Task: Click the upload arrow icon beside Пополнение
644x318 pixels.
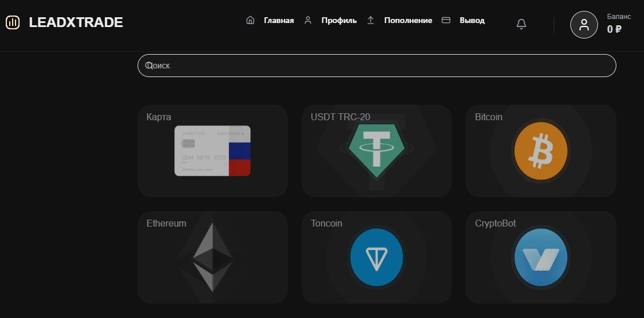Action: (371, 20)
